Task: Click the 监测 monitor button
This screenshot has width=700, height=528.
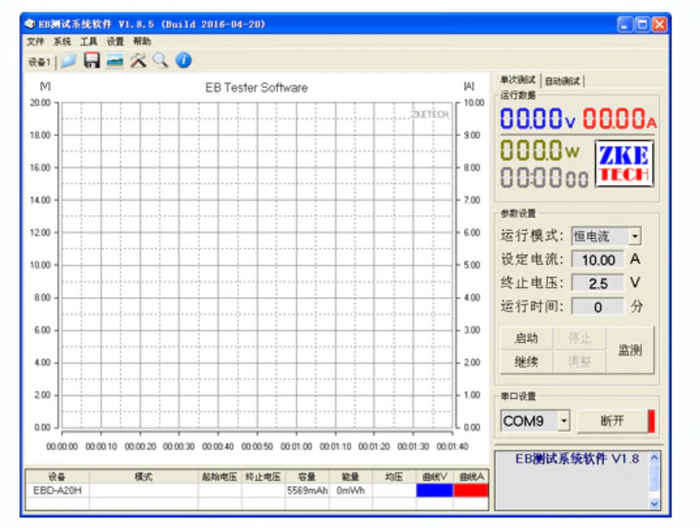Action: [630, 350]
